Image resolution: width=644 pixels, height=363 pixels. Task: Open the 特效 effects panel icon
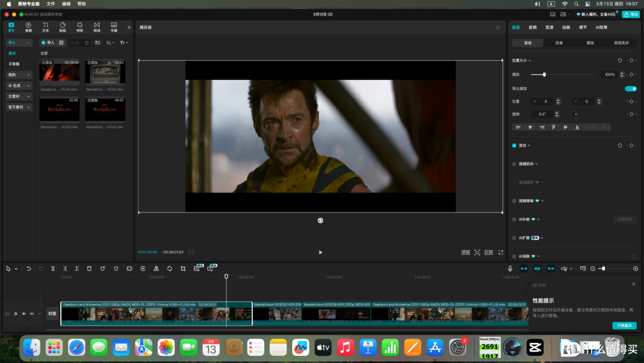point(80,27)
